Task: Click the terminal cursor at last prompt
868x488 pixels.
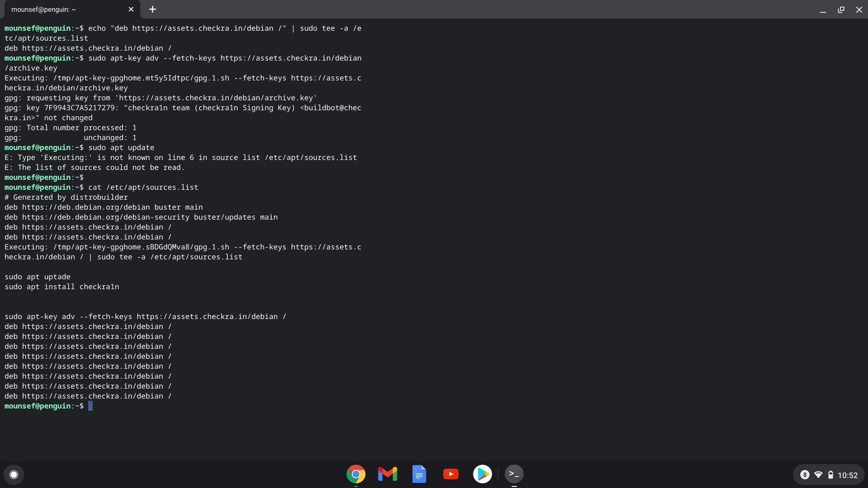Action: tap(90, 406)
